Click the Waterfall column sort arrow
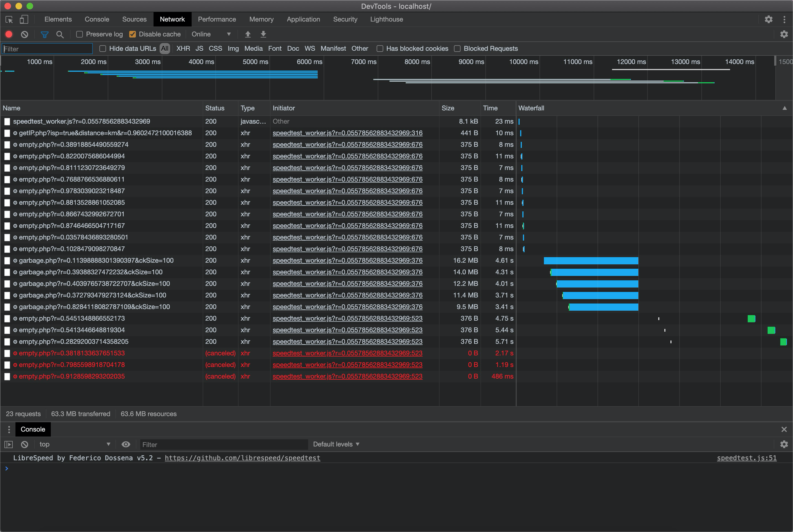 (784, 108)
